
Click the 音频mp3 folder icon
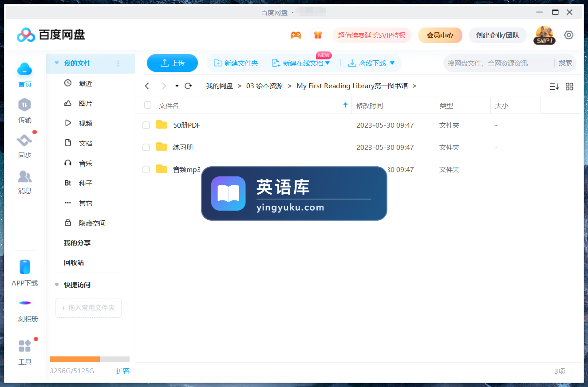[162, 169]
